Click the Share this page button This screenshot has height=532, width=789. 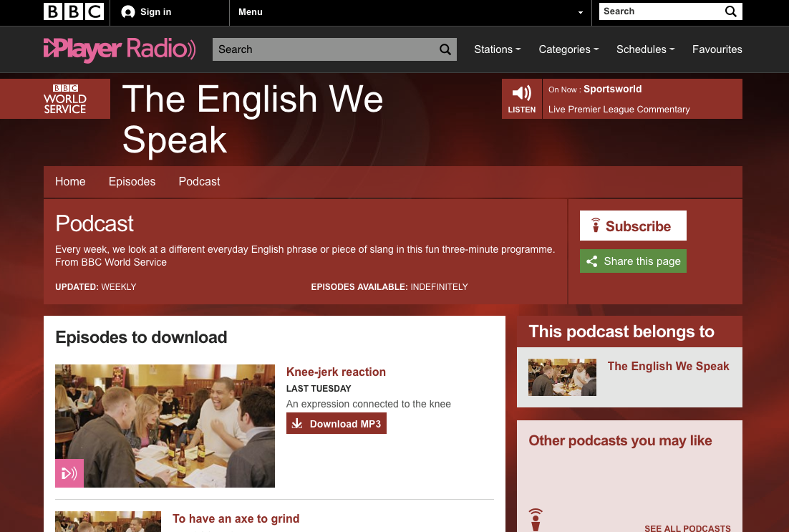pyautogui.click(x=633, y=261)
